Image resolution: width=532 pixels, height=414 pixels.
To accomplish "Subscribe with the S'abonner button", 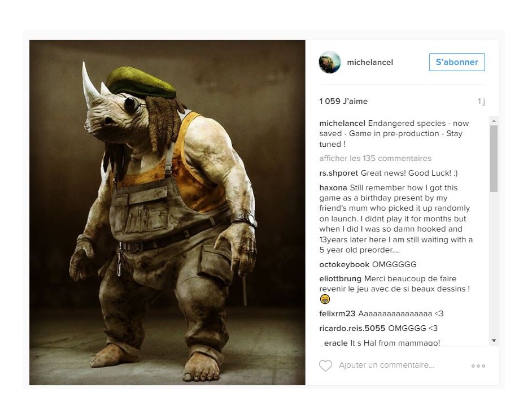I will [x=457, y=62].
